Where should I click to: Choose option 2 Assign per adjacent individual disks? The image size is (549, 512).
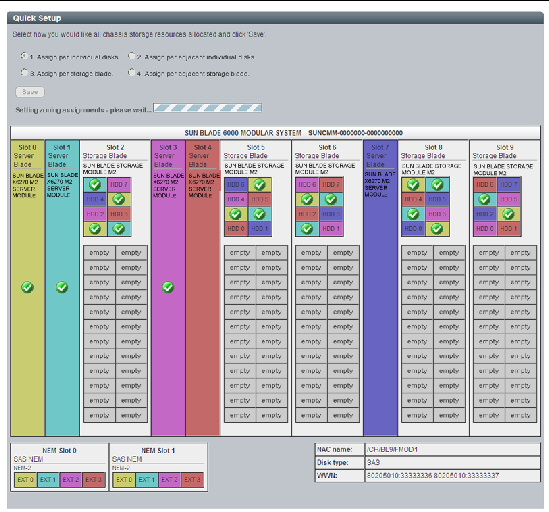pyautogui.click(x=131, y=56)
